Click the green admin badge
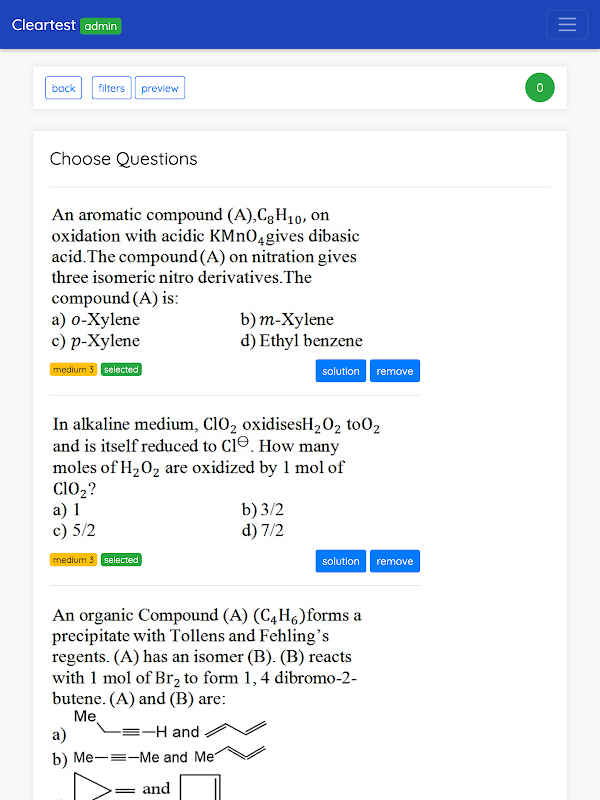The height and width of the screenshot is (800, 600). coord(101,26)
